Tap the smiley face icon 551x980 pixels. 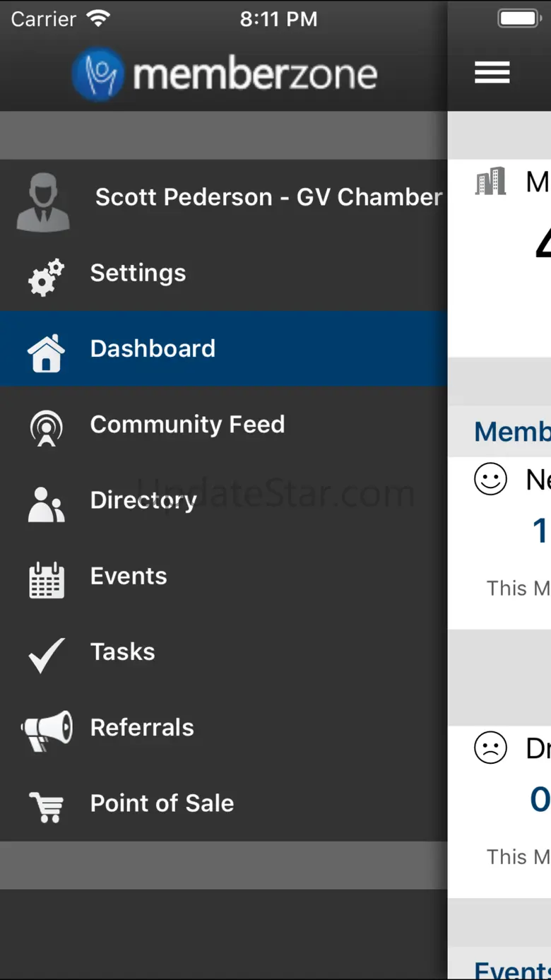pos(490,480)
